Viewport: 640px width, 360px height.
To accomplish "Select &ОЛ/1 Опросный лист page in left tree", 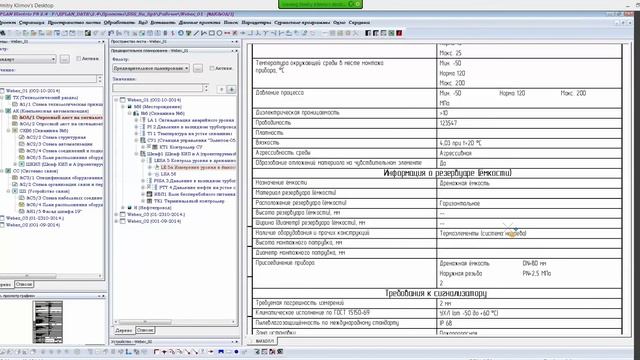I will (61, 118).
